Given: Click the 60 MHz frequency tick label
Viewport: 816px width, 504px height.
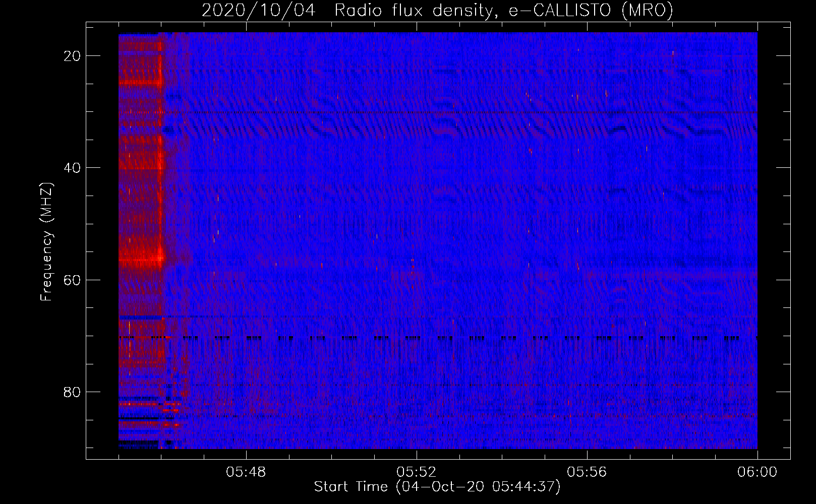Looking at the screenshot, I should (x=72, y=280).
